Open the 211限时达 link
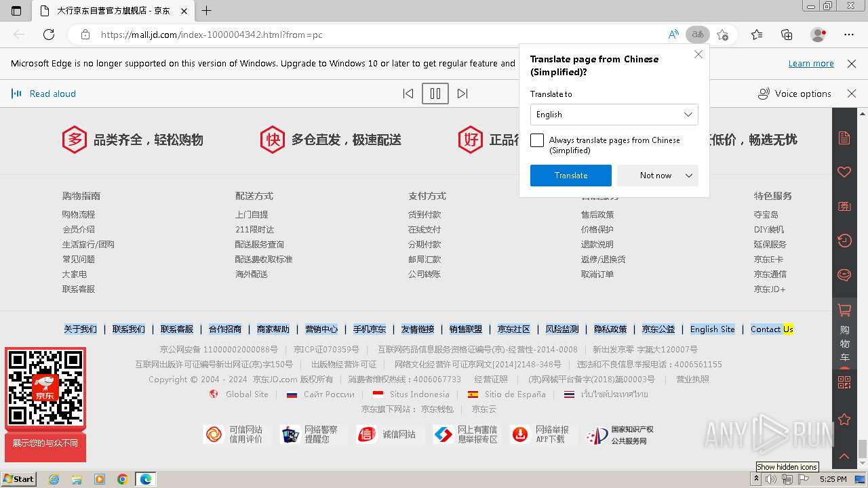The image size is (868, 488). point(255,229)
